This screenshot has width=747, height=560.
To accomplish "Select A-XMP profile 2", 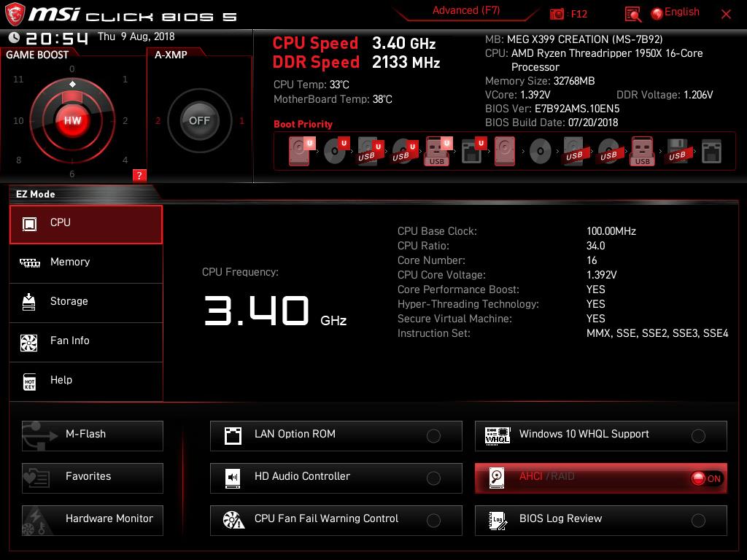I will [158, 121].
